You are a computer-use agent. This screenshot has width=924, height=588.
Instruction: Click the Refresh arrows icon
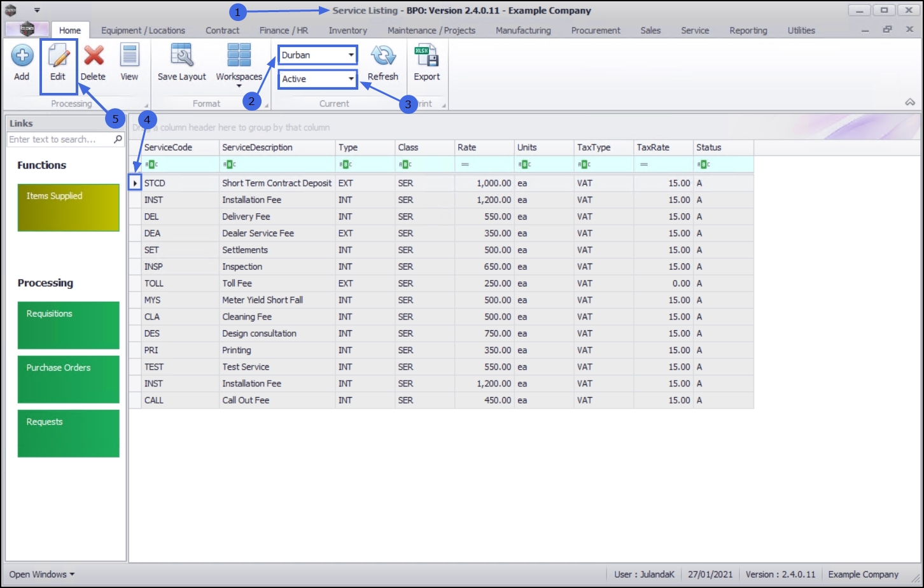click(x=383, y=55)
